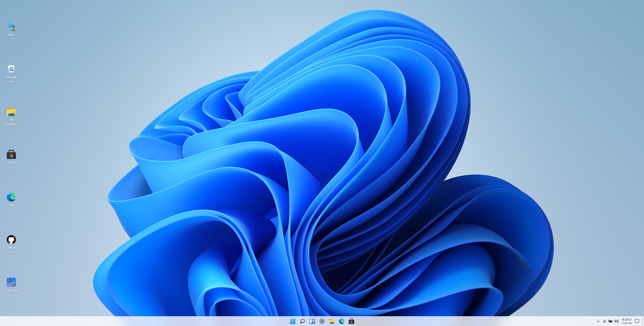This screenshot has height=326, width=644.
Task: Show desktop notification panel
Action: tap(638, 320)
